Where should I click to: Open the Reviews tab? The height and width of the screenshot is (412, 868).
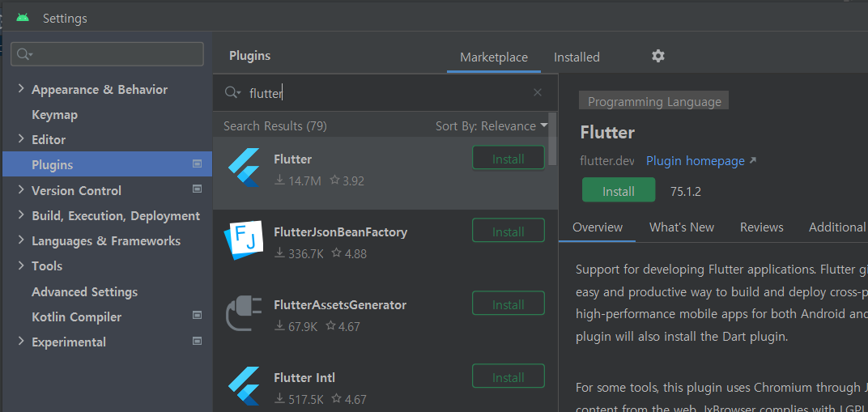pos(762,227)
